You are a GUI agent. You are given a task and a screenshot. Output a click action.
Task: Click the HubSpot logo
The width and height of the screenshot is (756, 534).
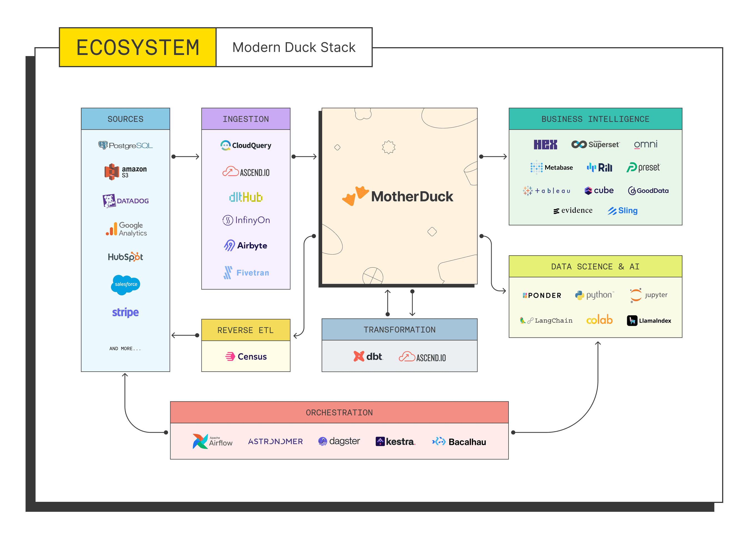point(126,257)
